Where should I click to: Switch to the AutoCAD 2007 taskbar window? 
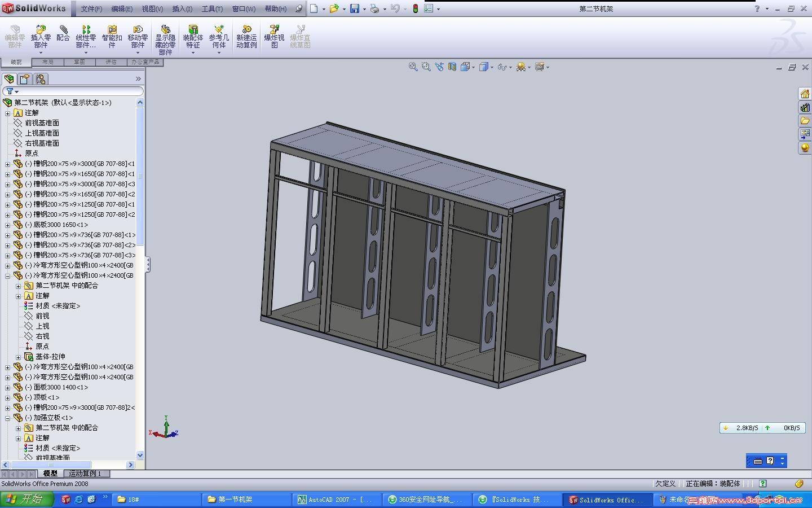336,500
